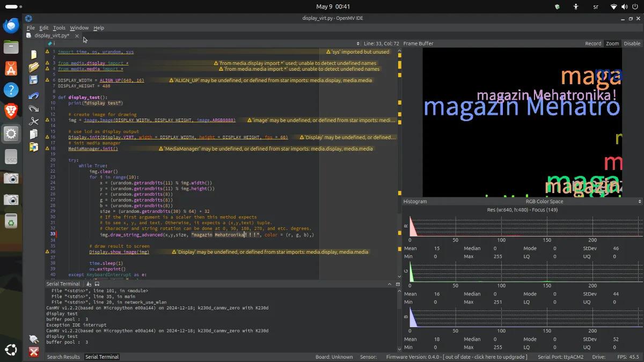The image size is (644, 362).
Task: Redo using the gray curved arrow icon
Action: pyautogui.click(x=34, y=108)
